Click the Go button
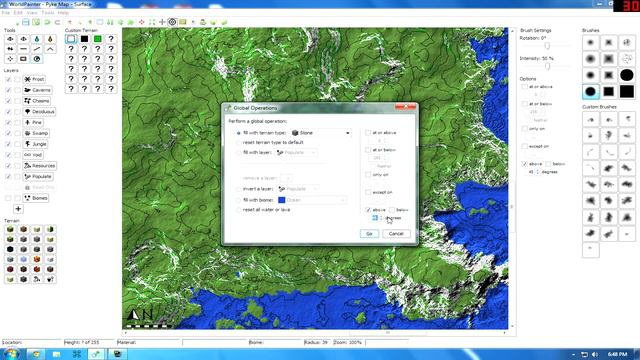The image size is (640, 360). point(369,234)
